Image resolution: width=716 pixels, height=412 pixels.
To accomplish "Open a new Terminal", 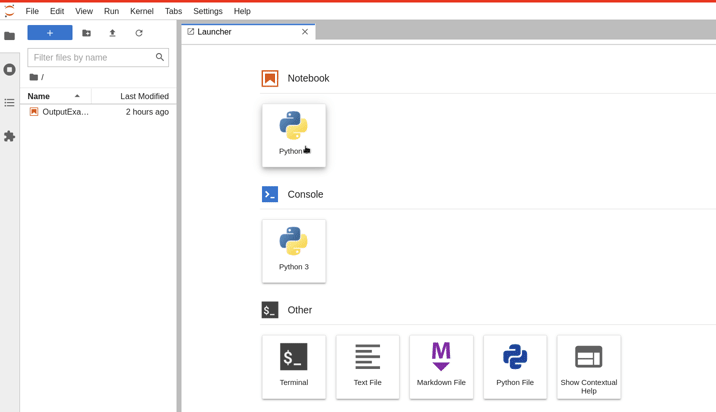I will tap(294, 367).
